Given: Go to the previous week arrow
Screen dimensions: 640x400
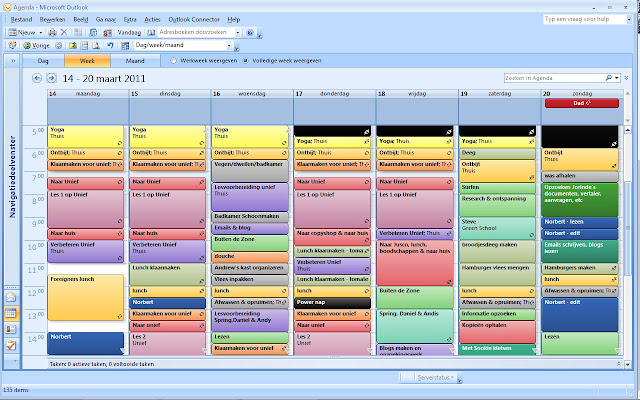Looking at the screenshot, I should click(37, 78).
